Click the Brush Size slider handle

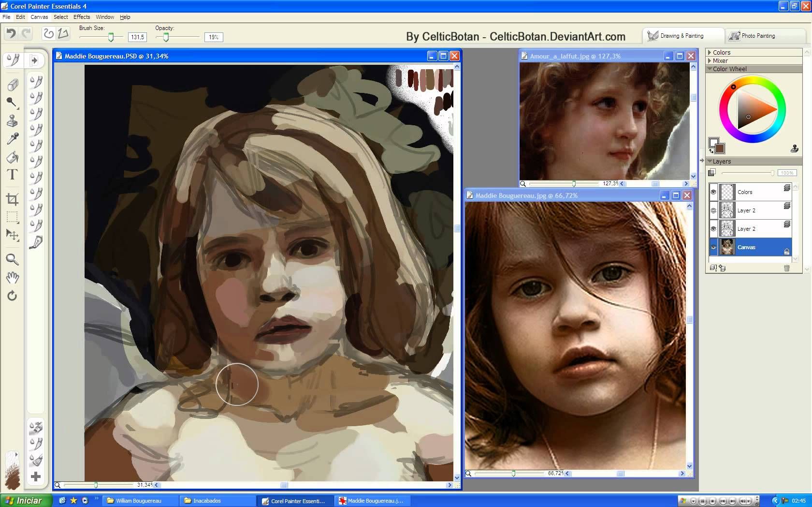pos(111,37)
